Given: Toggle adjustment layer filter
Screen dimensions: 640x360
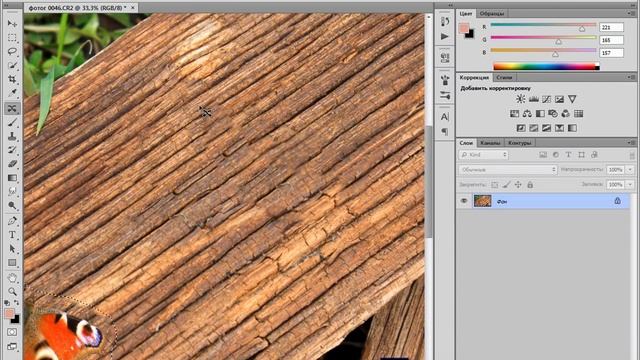Looking at the screenshot, I should coord(556,155).
